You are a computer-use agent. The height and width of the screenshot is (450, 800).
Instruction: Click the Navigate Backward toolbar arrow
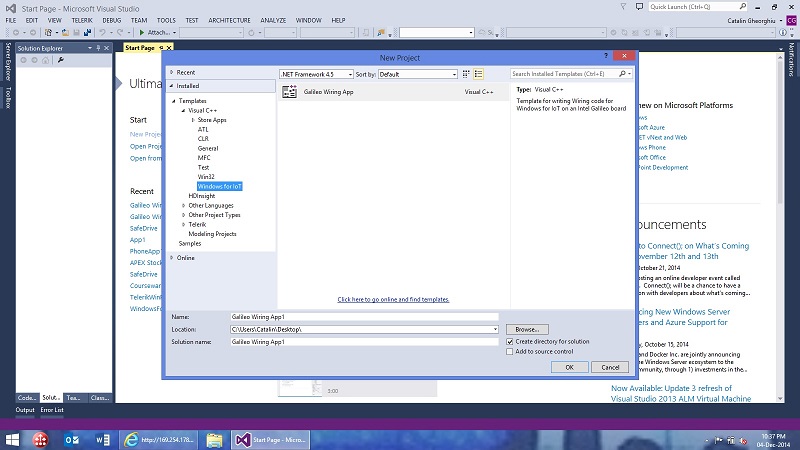pyautogui.click(x=15, y=32)
